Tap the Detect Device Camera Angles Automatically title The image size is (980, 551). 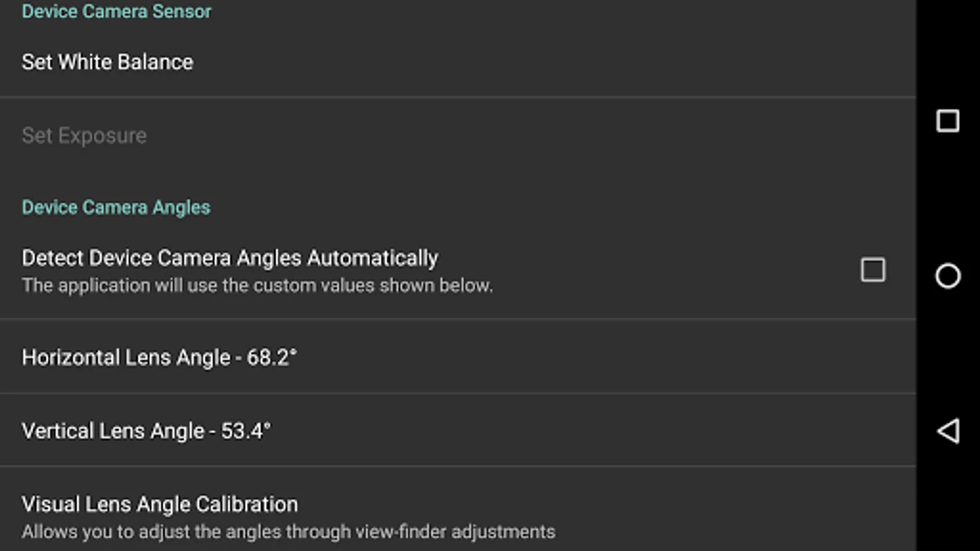230,258
